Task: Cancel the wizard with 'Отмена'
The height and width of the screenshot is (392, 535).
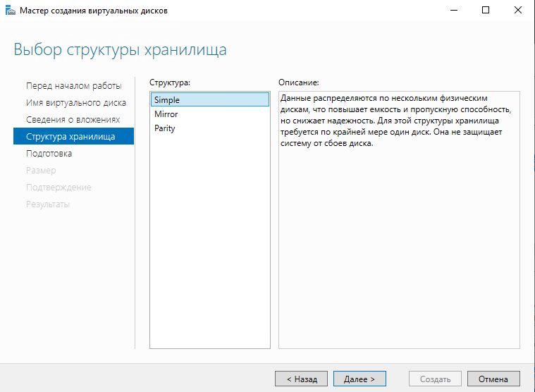Action: pyautogui.click(x=493, y=379)
